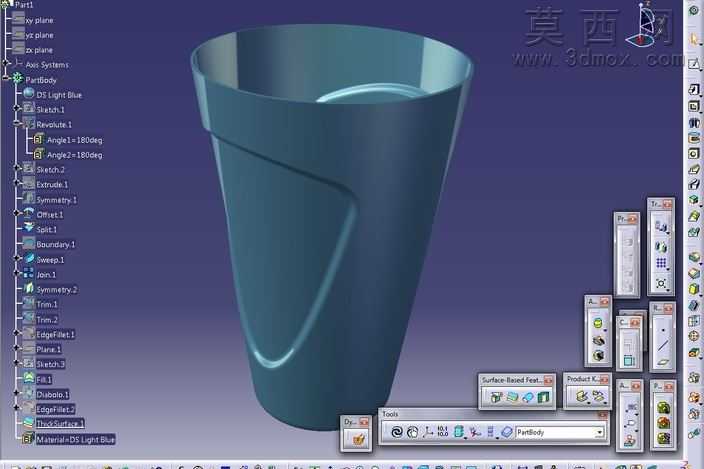Click the Sketch icon in right sidebar

pos(694,64)
